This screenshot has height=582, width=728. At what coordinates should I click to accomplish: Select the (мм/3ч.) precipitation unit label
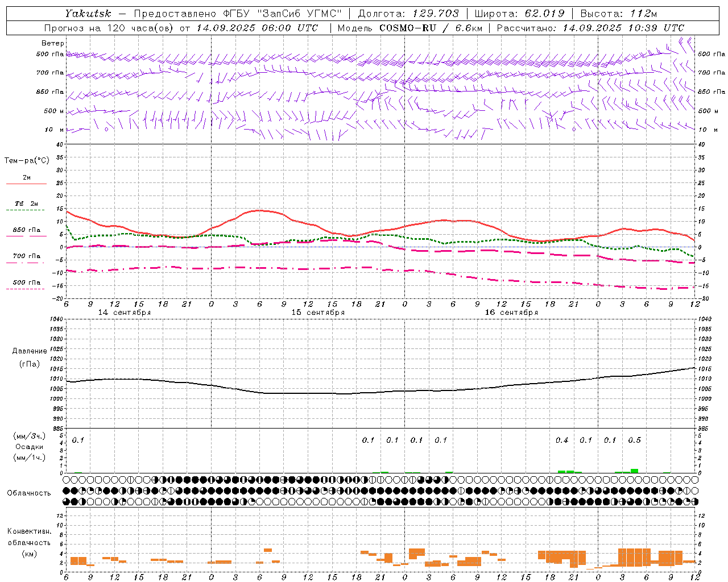(30, 436)
